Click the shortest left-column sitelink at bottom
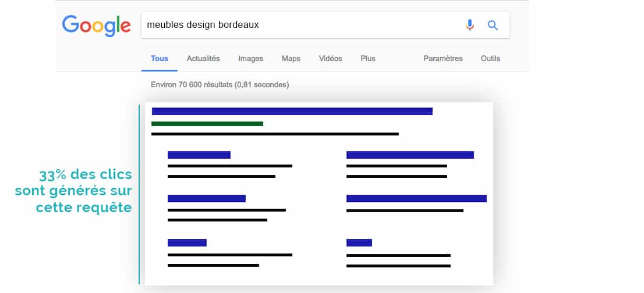644x293 pixels. [x=187, y=242]
